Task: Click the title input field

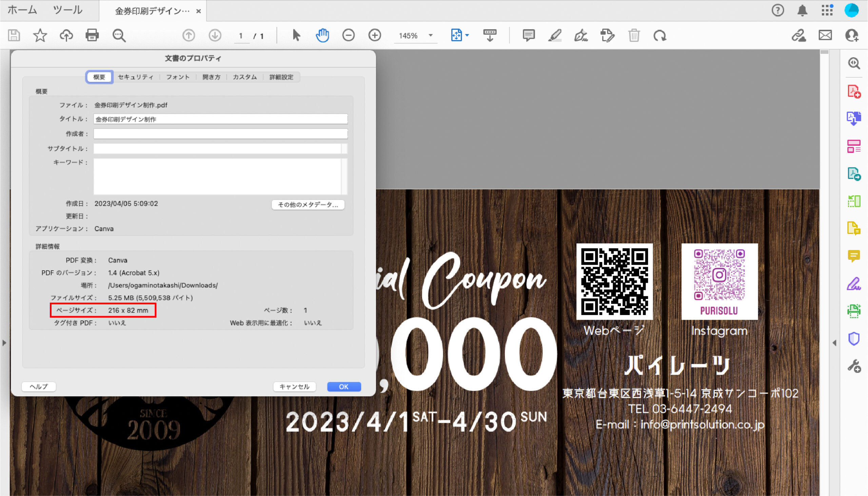Action: point(221,119)
